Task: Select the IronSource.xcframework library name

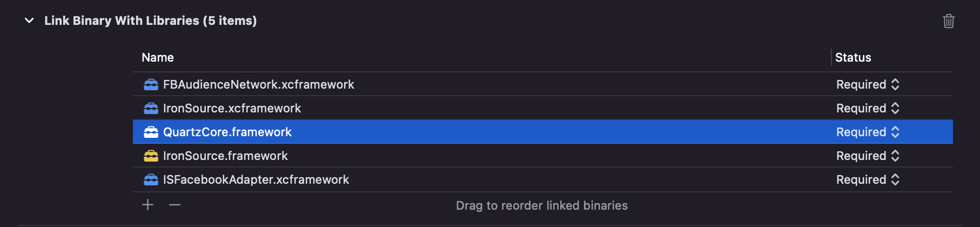Action: 232,109
